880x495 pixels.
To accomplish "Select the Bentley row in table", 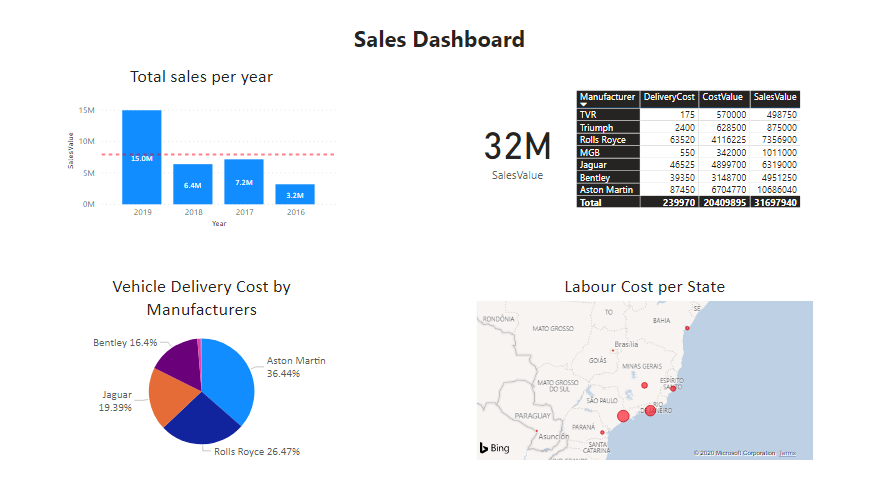I will pyautogui.click(x=688, y=177).
